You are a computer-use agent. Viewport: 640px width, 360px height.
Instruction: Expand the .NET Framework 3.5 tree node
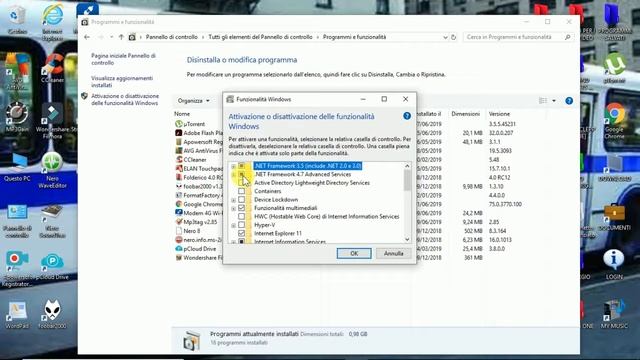click(233, 166)
